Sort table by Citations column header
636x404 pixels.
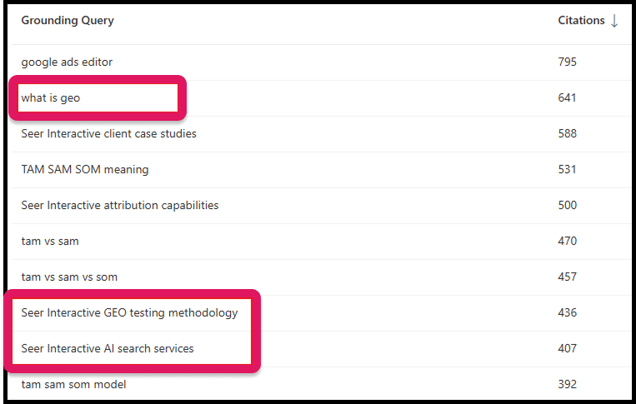pyautogui.click(x=581, y=21)
